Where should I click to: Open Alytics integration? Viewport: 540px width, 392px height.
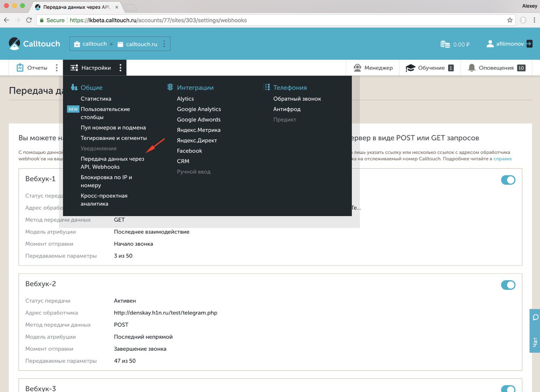point(185,99)
